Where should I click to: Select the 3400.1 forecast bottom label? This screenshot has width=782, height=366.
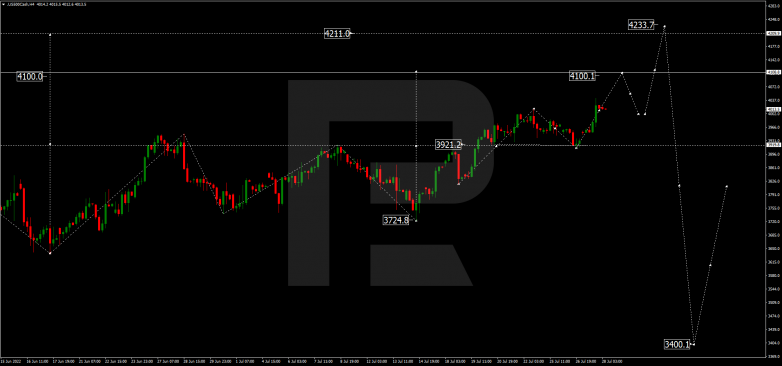pos(677,344)
